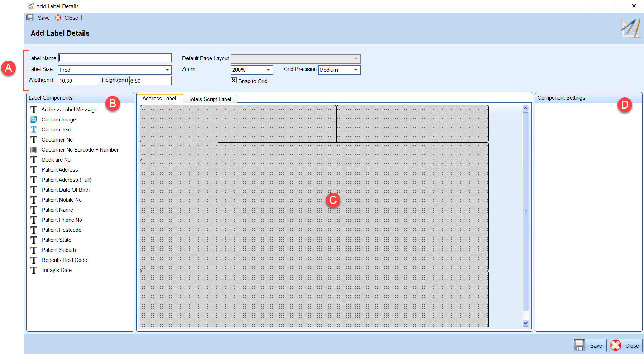Select Patient Address (Full) component

click(67, 180)
